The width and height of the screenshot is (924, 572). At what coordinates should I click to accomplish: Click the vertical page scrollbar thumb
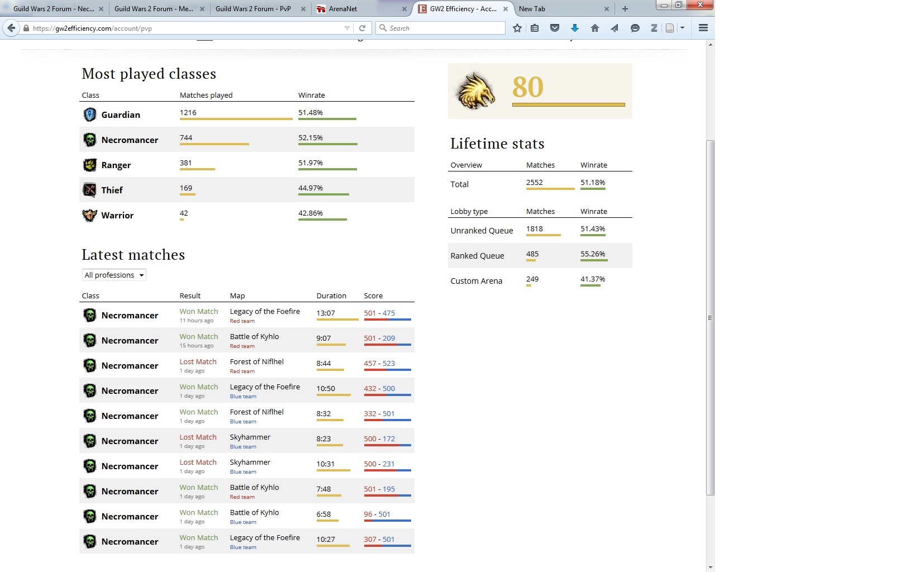710,317
